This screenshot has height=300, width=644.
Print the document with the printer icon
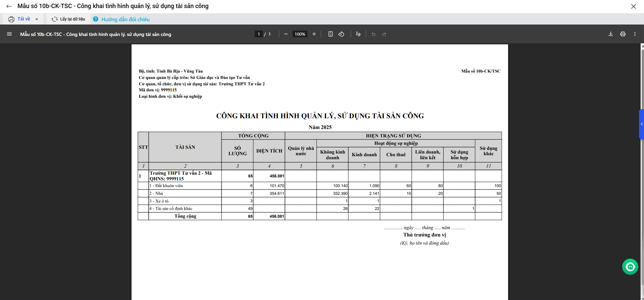623,34
